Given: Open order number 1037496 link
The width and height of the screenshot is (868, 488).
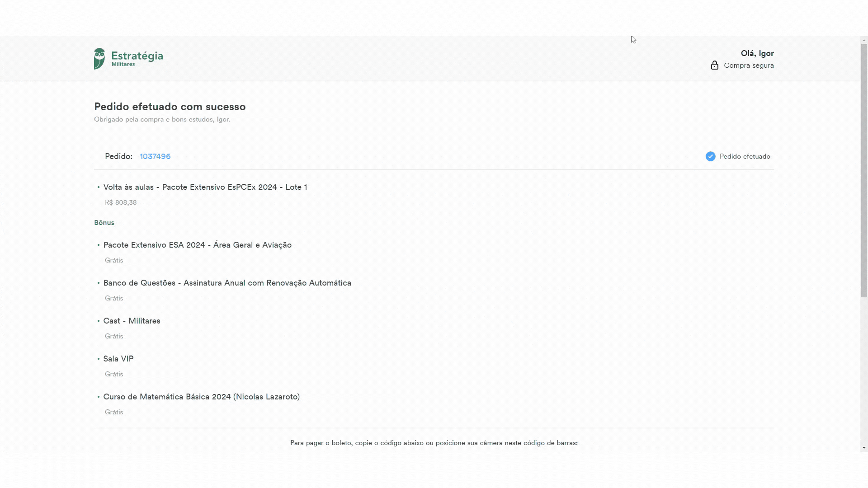Looking at the screenshot, I should [x=155, y=156].
